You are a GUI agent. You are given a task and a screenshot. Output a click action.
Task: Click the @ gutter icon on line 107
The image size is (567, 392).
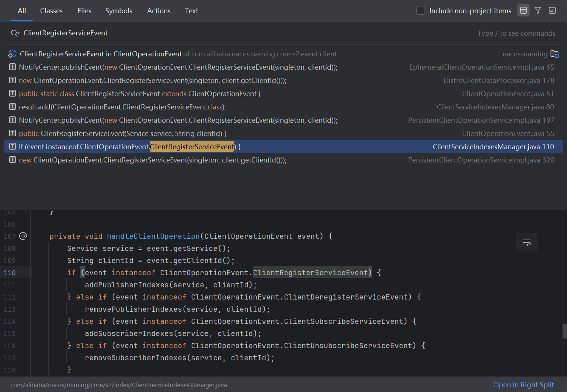23,236
